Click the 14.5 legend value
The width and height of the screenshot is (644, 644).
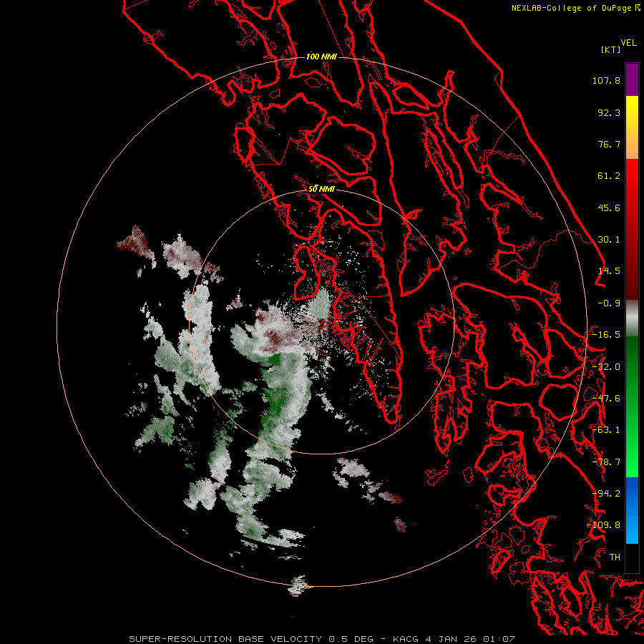tap(609, 271)
